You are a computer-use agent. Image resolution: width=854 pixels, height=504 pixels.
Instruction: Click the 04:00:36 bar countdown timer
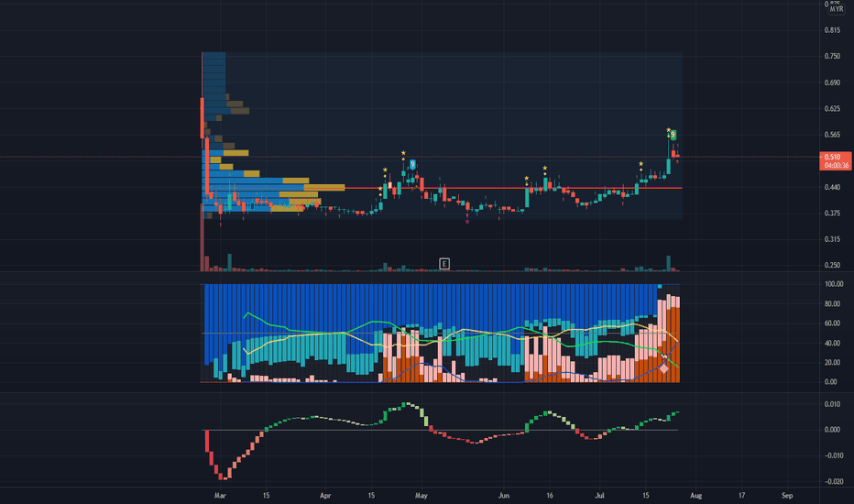tap(835, 166)
